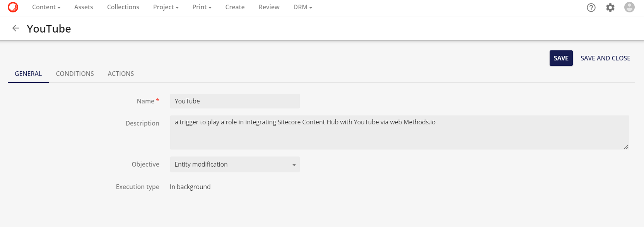
Task: Click the 'In background' execution type value
Action: point(190,187)
